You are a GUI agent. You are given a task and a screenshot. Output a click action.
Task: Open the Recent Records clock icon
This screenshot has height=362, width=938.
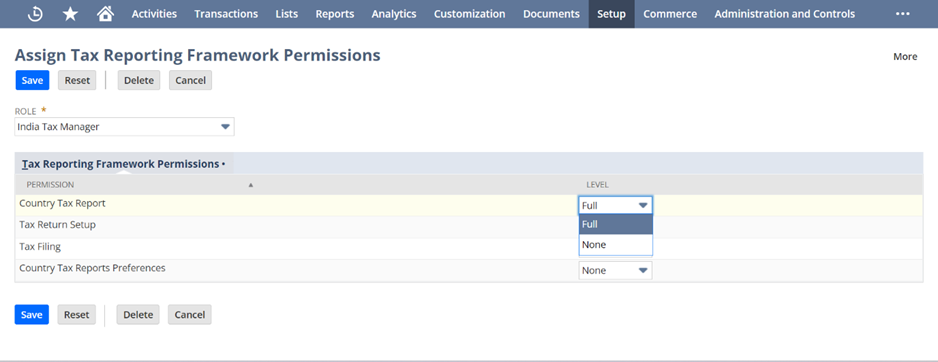(x=35, y=14)
